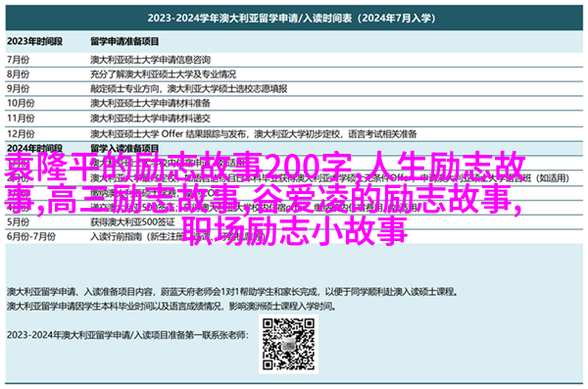The image size is (588, 389).
Task: Click the 5月份 row label
Action: 18,221
